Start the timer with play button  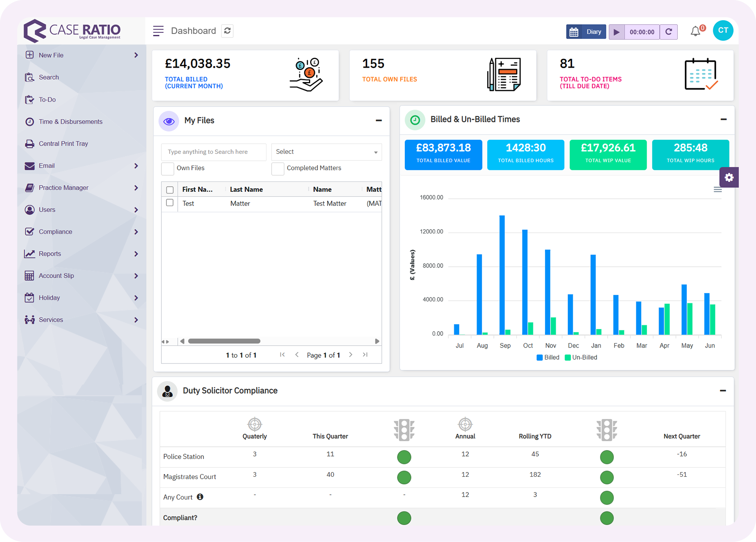(x=617, y=32)
